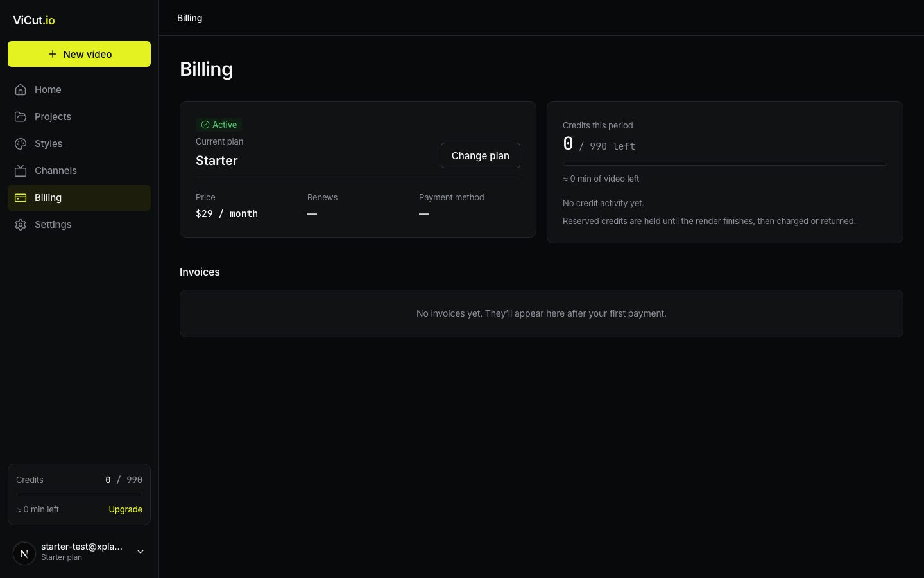Image resolution: width=924 pixels, height=578 pixels.
Task: Click ≈ 0 min of video left
Action: point(601,179)
